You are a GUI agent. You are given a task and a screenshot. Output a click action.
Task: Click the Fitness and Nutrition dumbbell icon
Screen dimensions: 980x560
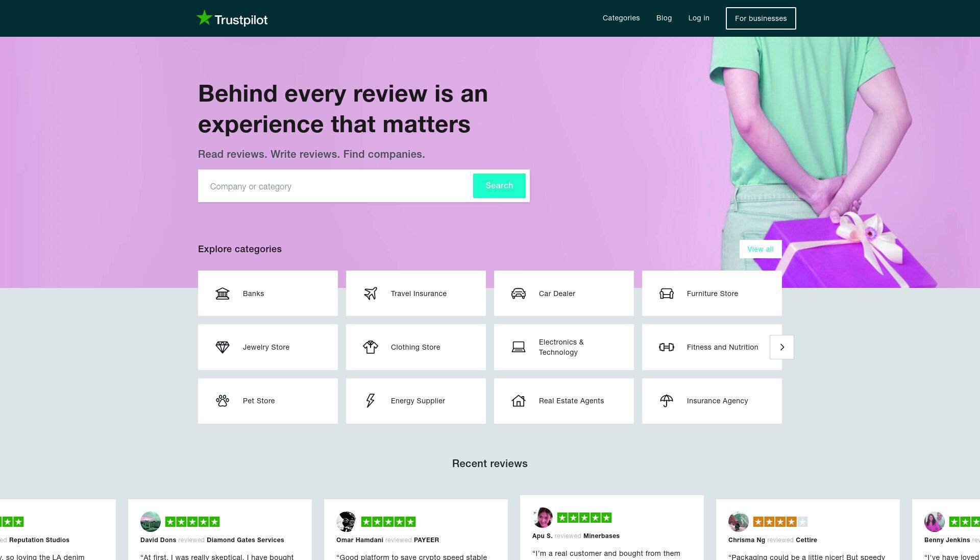667,347
